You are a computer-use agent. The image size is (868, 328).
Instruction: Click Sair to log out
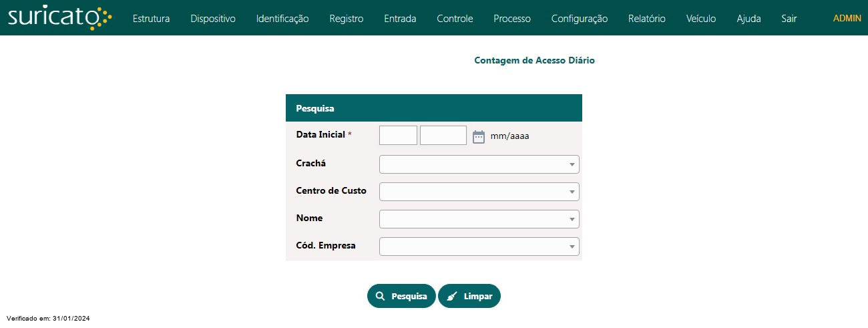[x=789, y=19]
